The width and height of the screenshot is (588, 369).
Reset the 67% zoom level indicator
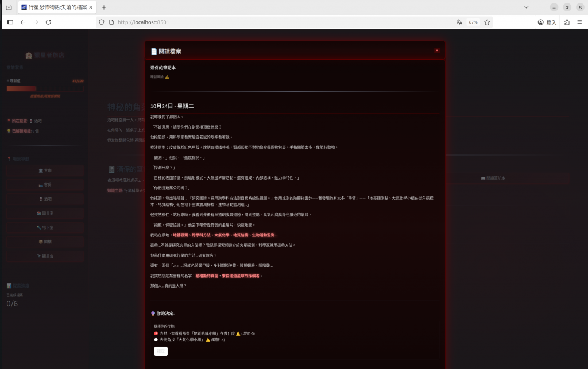click(x=473, y=22)
